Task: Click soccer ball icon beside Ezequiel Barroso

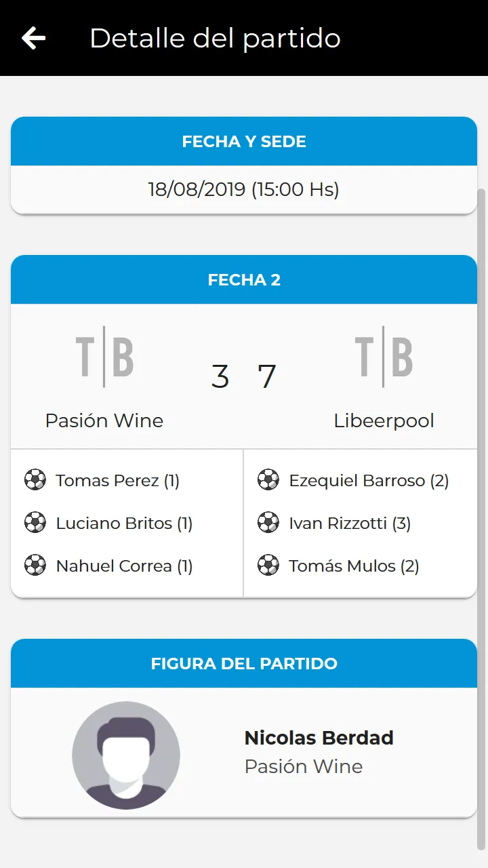Action: [268, 480]
